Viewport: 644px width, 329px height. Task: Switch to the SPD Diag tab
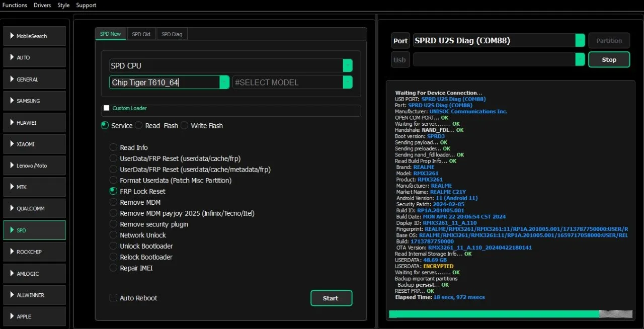pyautogui.click(x=172, y=34)
